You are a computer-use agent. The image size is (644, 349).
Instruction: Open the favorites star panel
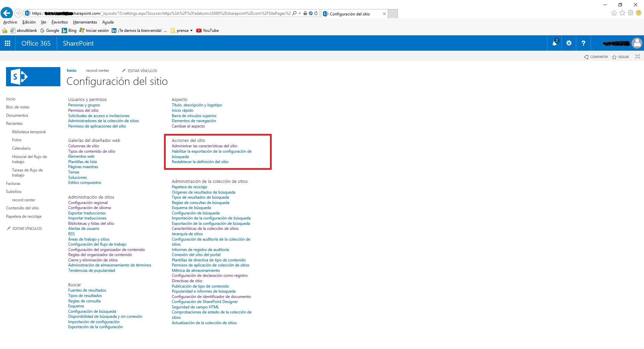[623, 13]
